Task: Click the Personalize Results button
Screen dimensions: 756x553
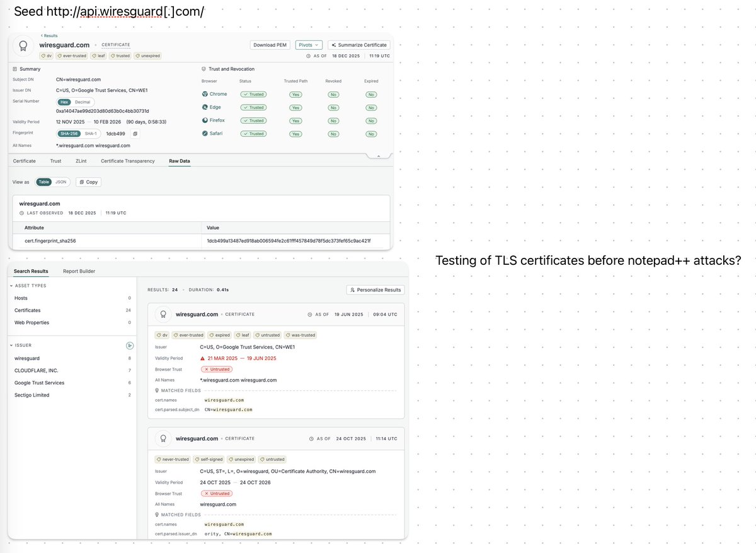Action: pos(375,289)
